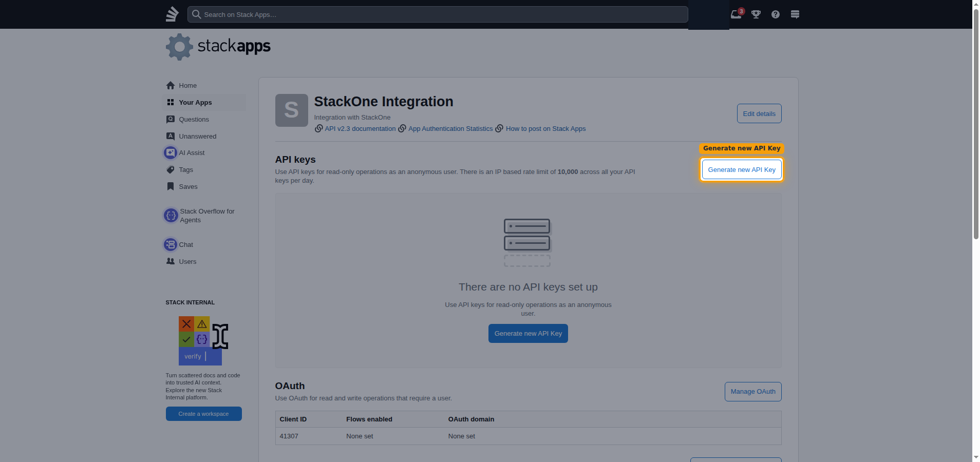The height and width of the screenshot is (462, 980).
Task: Click the page vertical scrollbar thumb
Action: coord(976,123)
